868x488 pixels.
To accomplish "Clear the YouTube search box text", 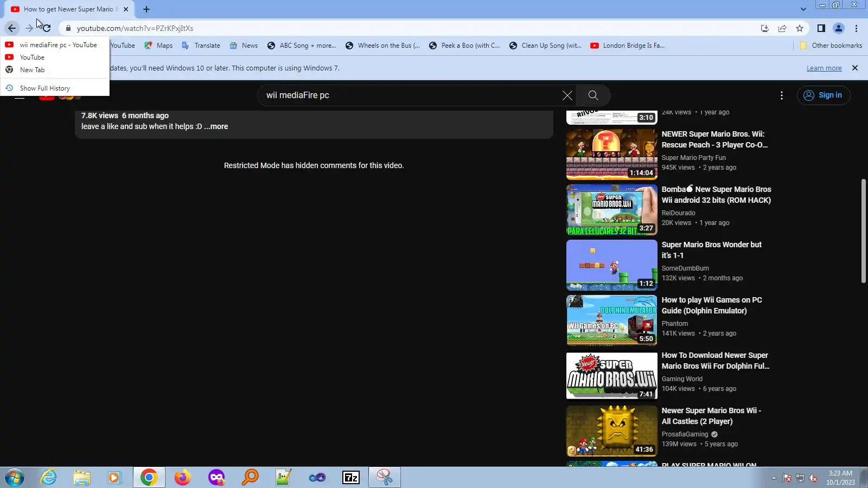I will (567, 95).
